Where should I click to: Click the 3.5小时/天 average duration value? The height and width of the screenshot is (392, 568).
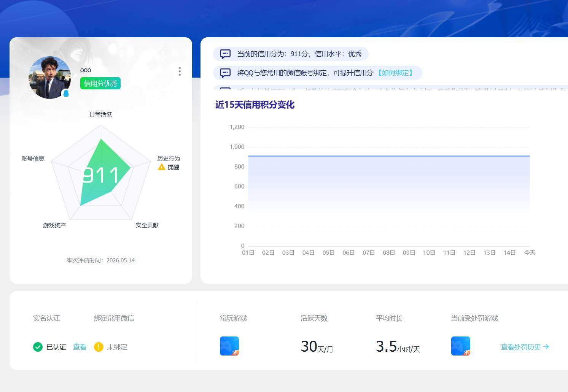(398, 346)
